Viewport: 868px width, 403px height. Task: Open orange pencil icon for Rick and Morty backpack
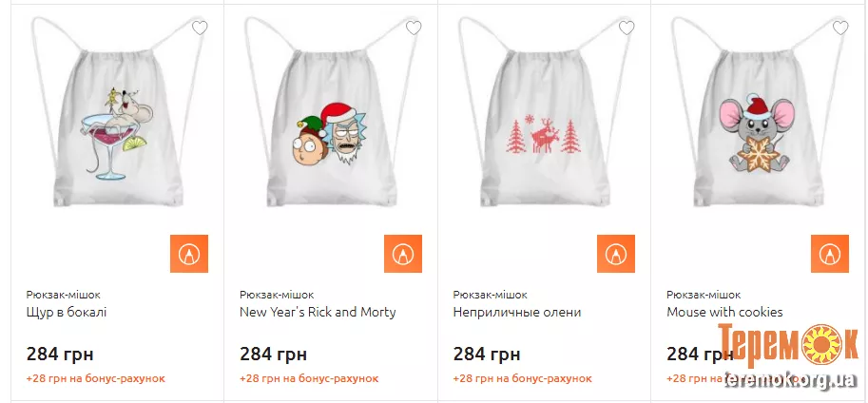[x=403, y=254]
